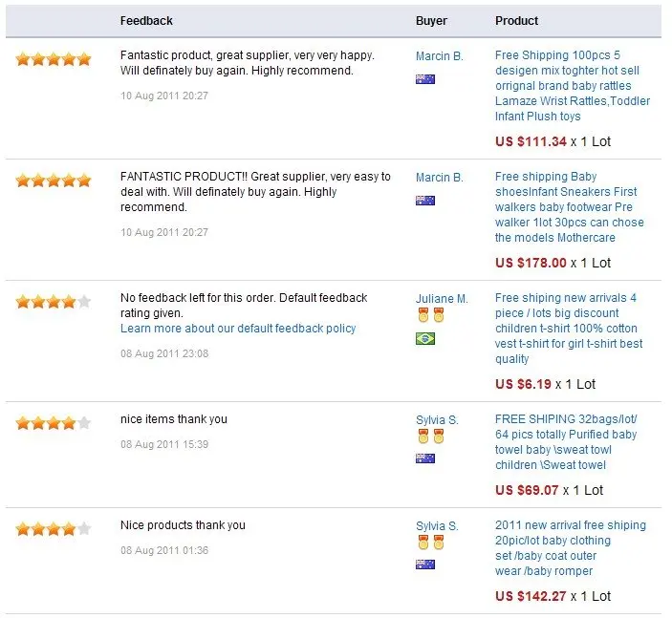Click the Brazil flag under Juliane M.
This screenshot has height=618, width=672.
point(425,339)
